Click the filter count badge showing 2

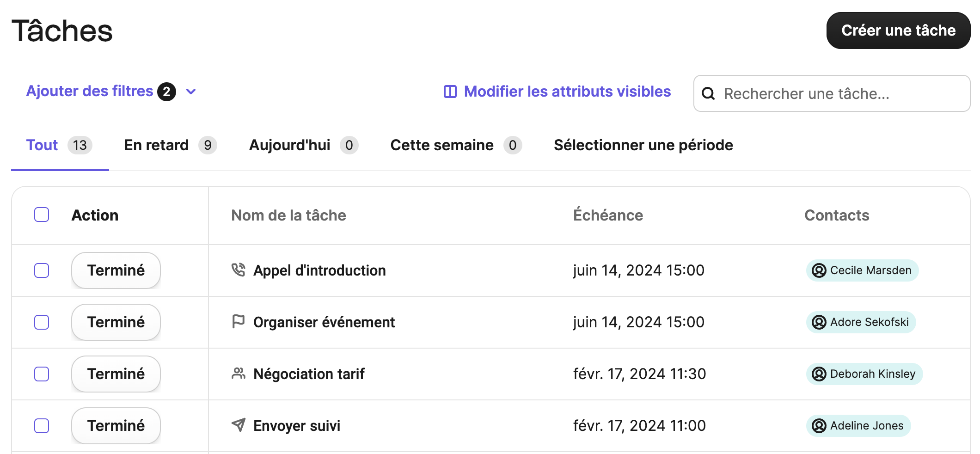coord(167,91)
